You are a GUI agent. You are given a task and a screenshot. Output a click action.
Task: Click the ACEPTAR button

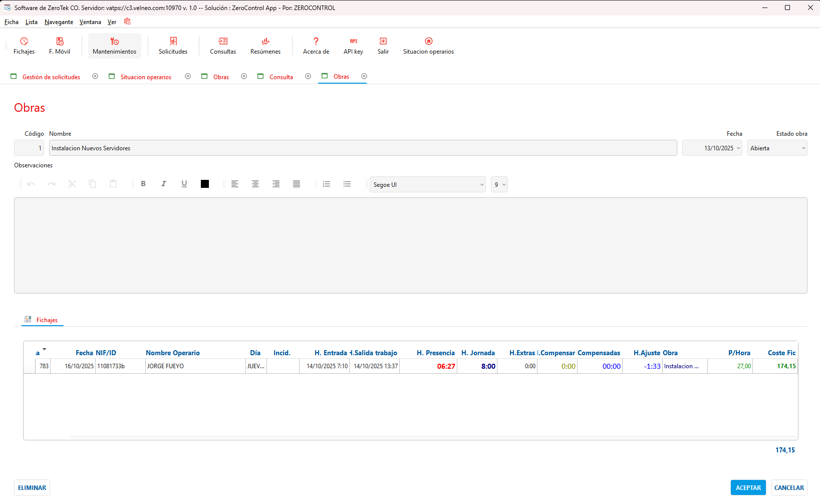748,487
